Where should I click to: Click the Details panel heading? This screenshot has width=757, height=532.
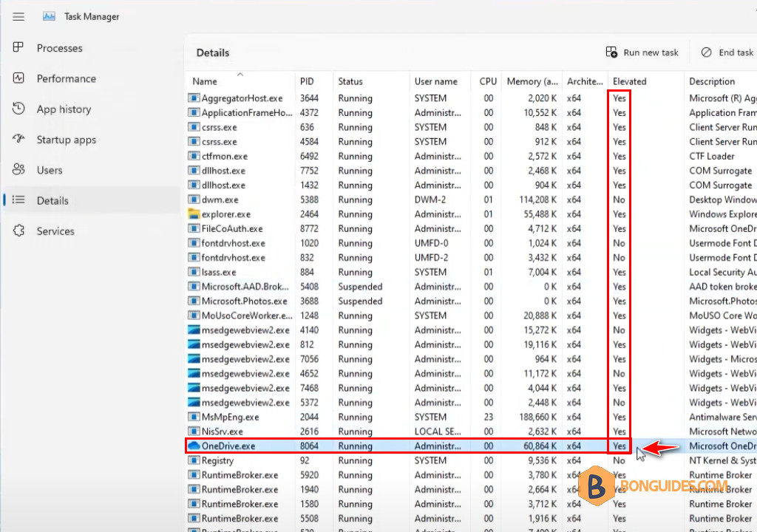(212, 52)
